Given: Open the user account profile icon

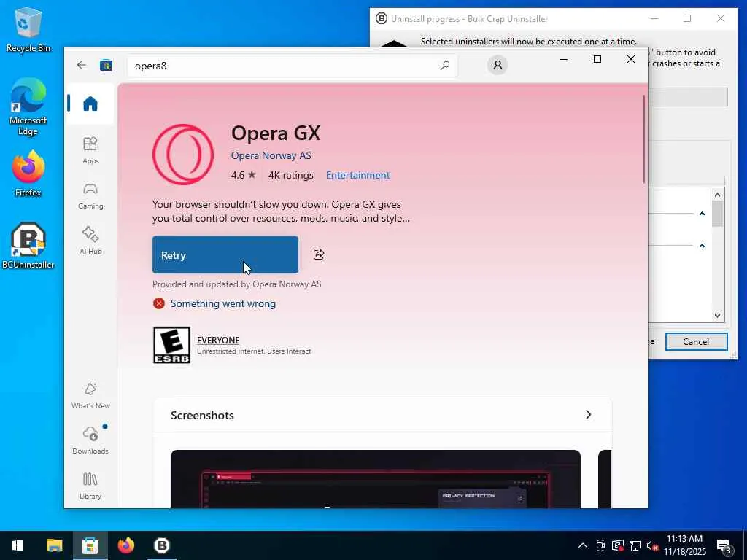Looking at the screenshot, I should 498,65.
